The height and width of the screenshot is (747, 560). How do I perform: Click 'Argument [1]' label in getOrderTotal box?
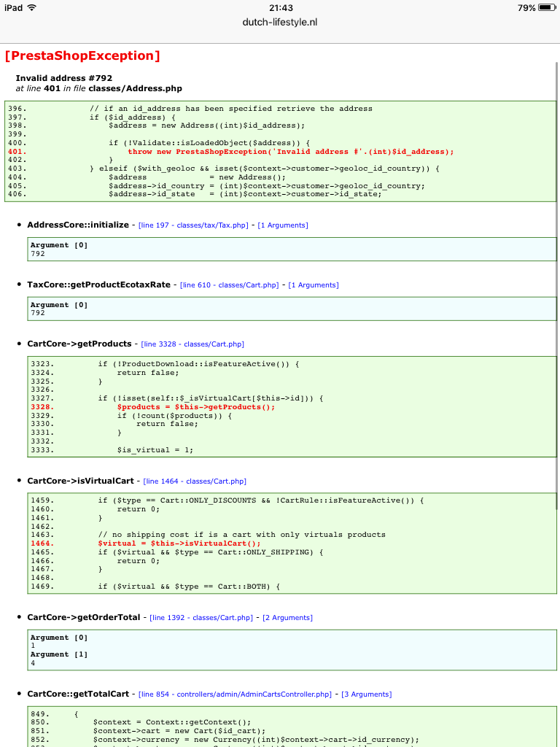coord(59,654)
